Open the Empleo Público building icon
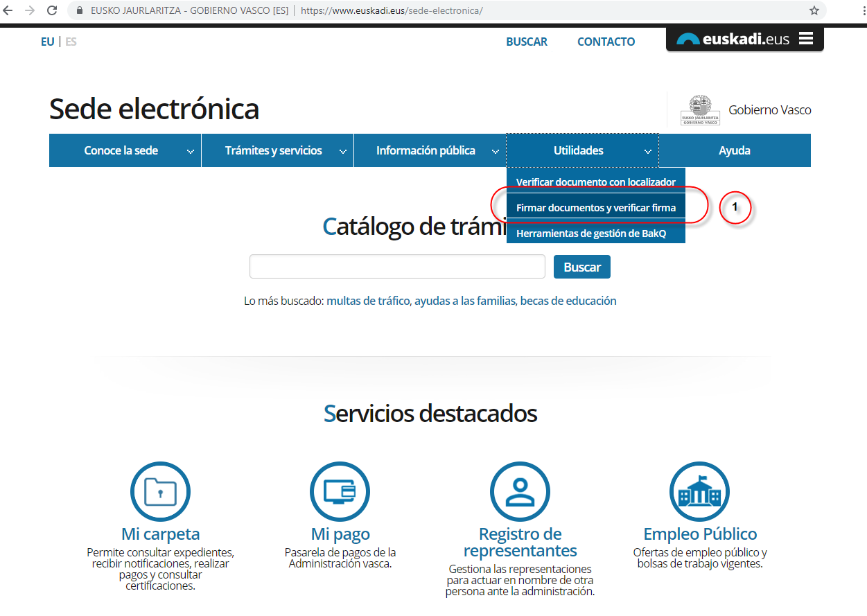Viewport: 867px width, 616px height. (699, 491)
